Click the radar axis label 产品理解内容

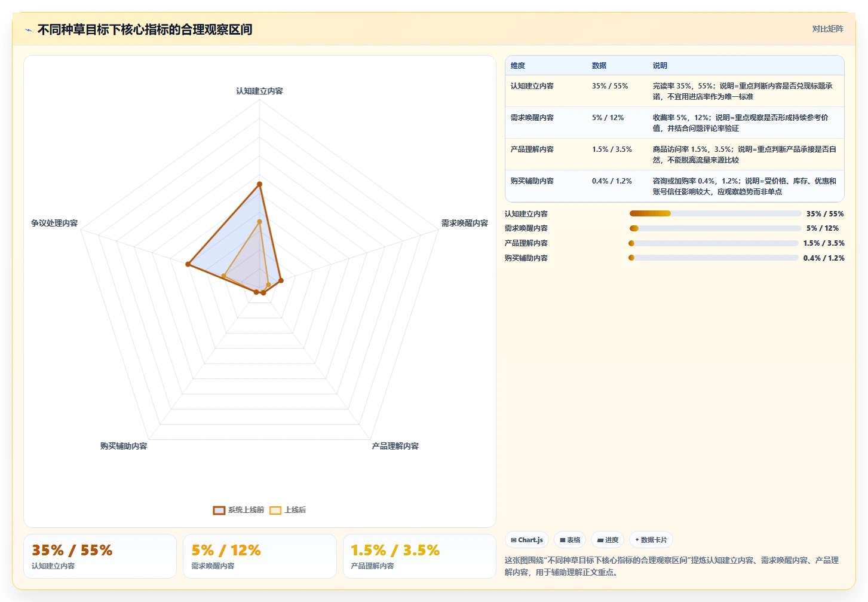[x=395, y=446]
